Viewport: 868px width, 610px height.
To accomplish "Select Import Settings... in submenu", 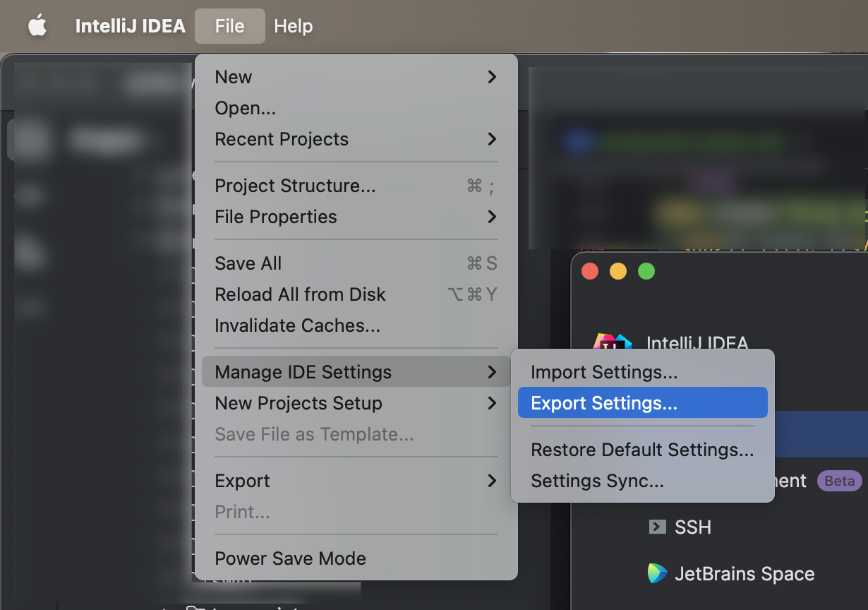I will pos(603,372).
